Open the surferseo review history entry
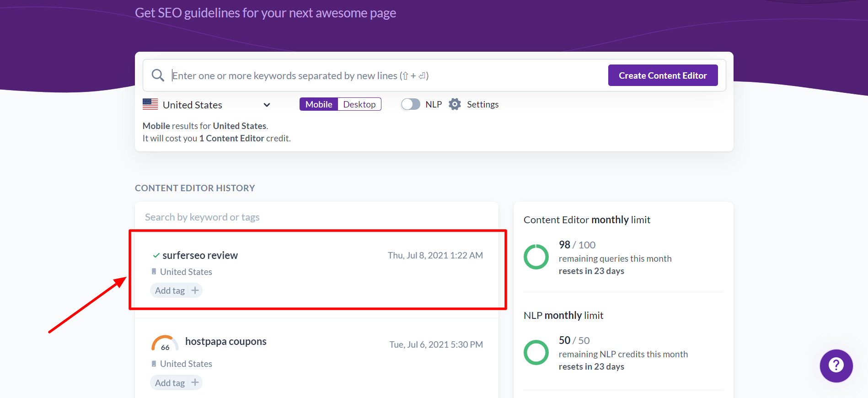 click(200, 255)
